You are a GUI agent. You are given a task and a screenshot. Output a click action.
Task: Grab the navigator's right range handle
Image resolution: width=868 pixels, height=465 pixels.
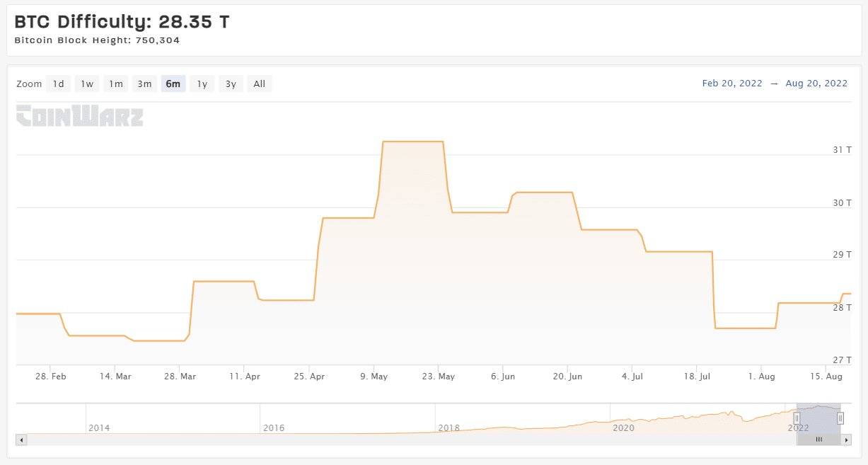point(840,418)
